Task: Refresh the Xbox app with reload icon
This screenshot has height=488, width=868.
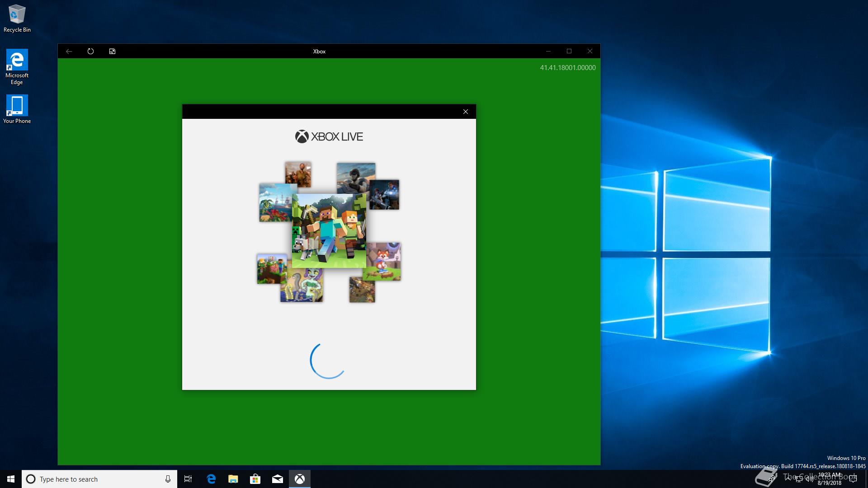Action: click(x=90, y=52)
